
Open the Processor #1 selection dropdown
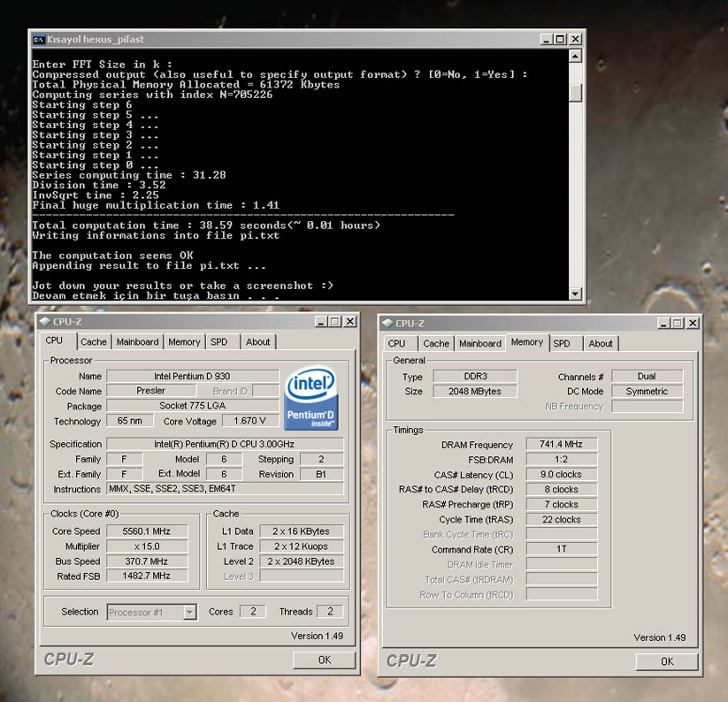189,612
